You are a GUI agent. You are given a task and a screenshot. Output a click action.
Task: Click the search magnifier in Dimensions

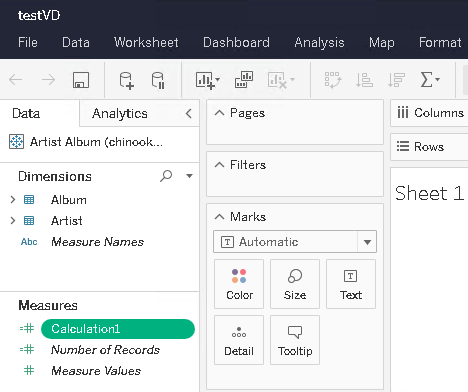click(166, 176)
